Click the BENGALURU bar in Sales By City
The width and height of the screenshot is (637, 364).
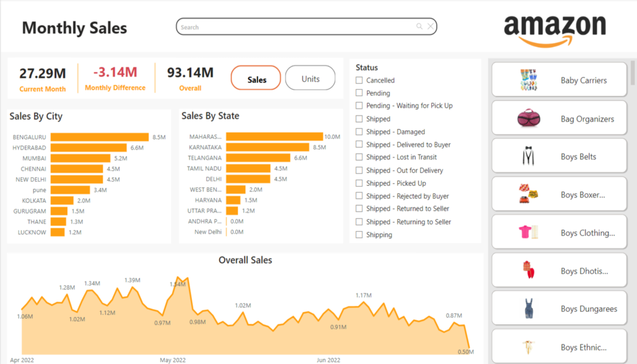point(100,137)
